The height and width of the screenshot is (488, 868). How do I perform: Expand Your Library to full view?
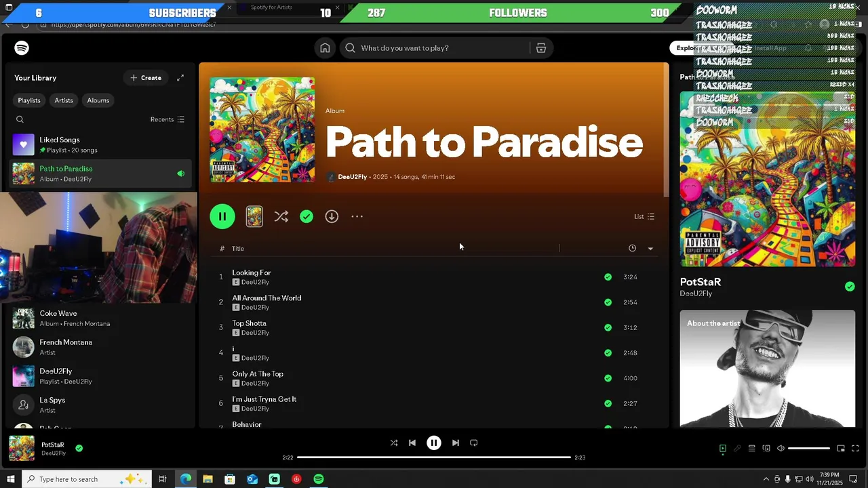pos(180,78)
